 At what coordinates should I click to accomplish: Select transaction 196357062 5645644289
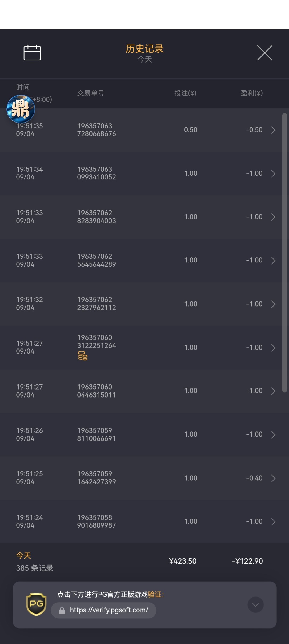point(97,260)
